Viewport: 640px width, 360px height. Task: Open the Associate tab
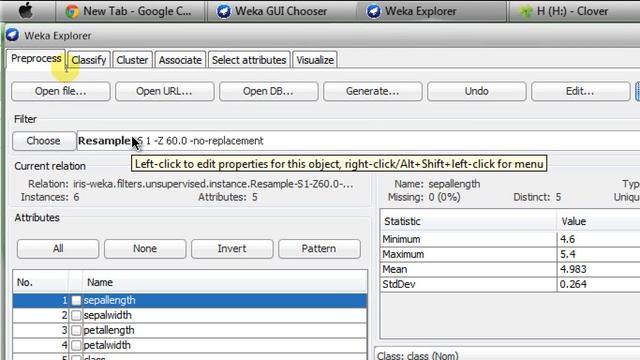pyautogui.click(x=180, y=60)
